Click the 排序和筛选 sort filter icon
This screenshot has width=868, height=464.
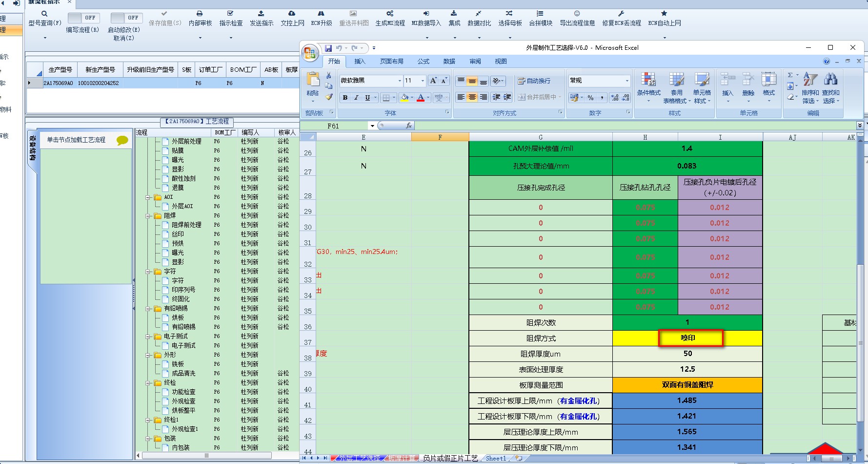tap(810, 79)
